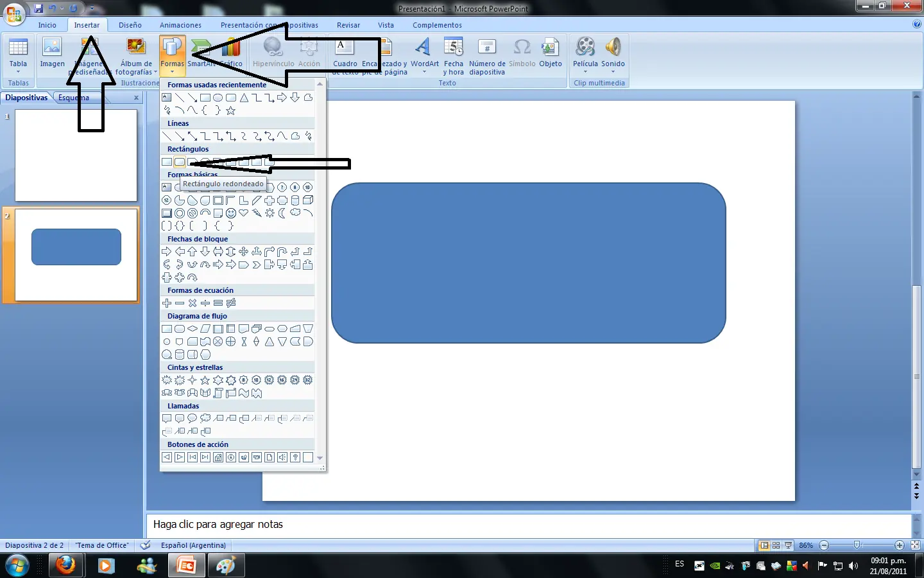The width and height of the screenshot is (924, 578).
Task: Pick the double-arrow line under Líneas
Action: pos(193,136)
